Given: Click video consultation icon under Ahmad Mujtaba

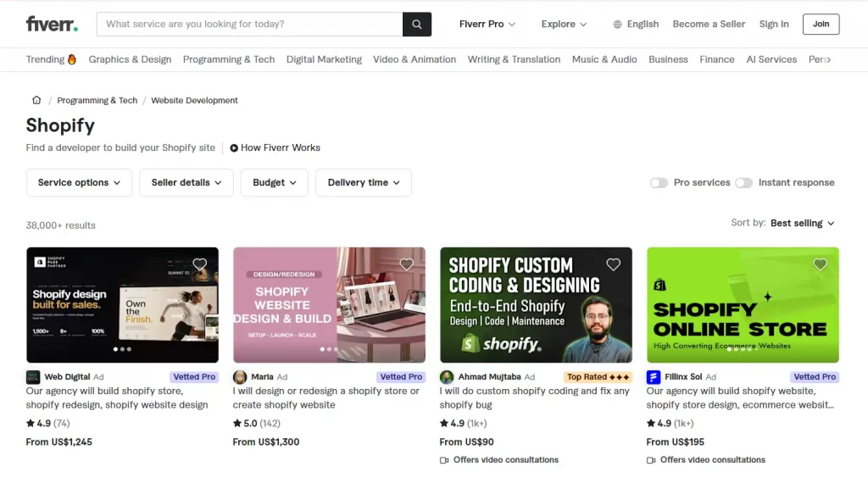Looking at the screenshot, I should tap(444, 460).
